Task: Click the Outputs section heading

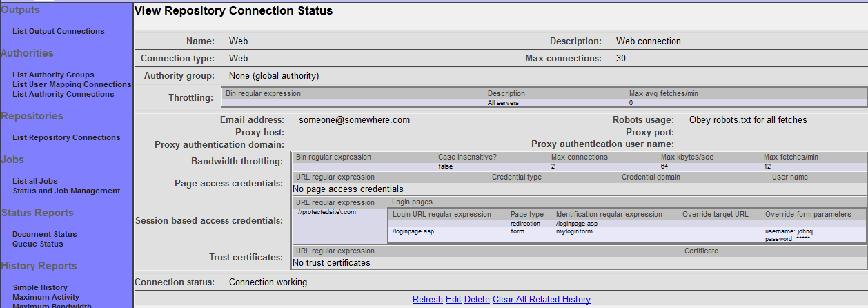Action: (x=21, y=10)
